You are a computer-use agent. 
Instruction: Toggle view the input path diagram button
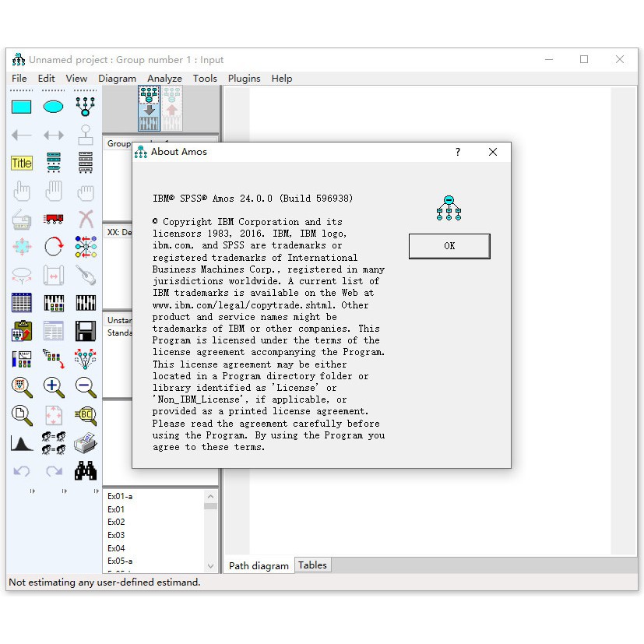149,108
